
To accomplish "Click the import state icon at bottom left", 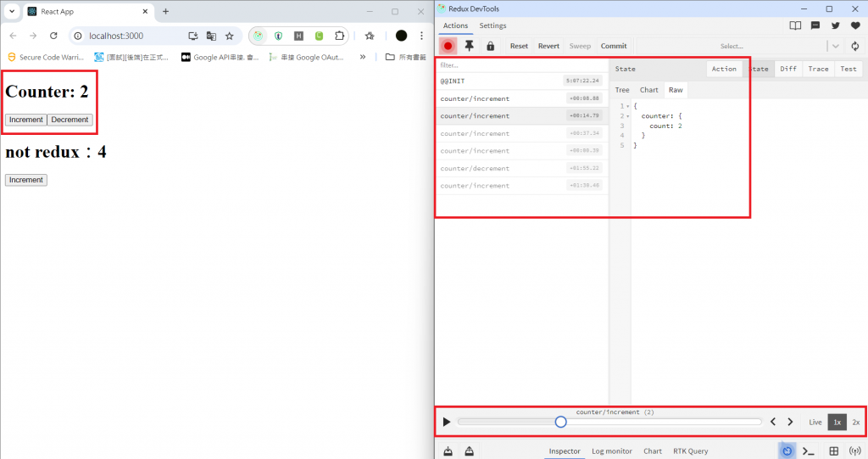I will tap(448, 451).
